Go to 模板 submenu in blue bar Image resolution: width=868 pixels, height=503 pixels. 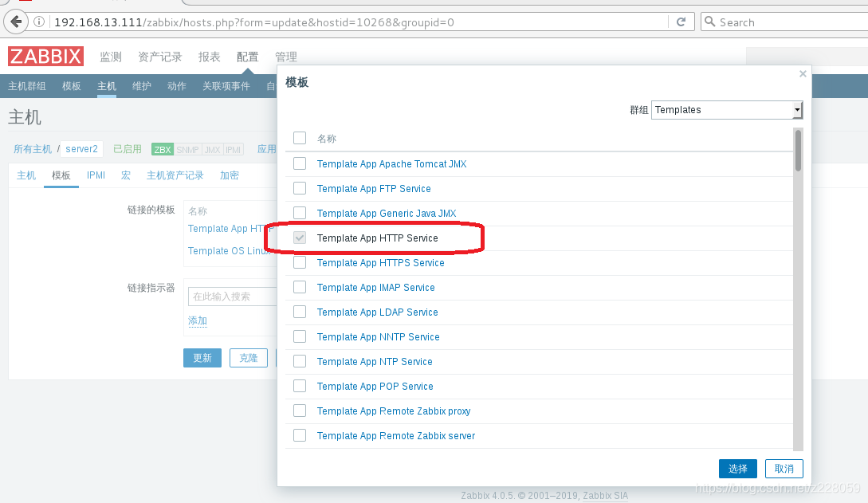point(72,86)
